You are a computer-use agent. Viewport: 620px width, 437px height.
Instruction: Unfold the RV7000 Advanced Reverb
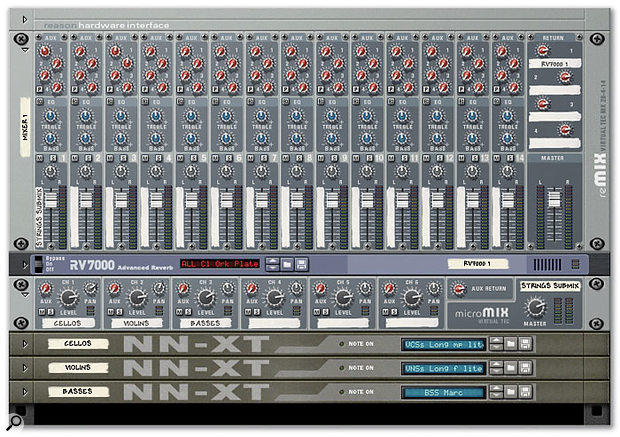coord(25,264)
